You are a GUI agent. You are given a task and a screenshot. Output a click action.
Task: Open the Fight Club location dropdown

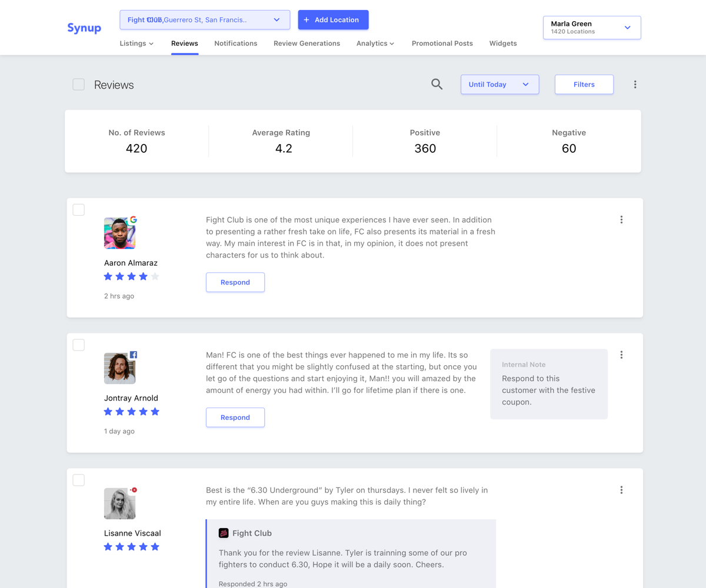(x=205, y=20)
